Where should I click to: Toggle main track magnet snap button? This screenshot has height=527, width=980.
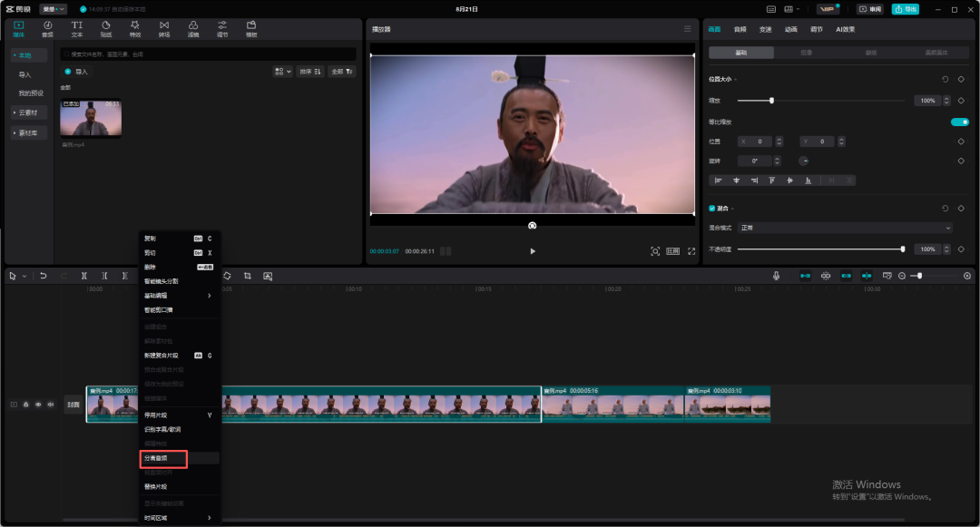806,276
